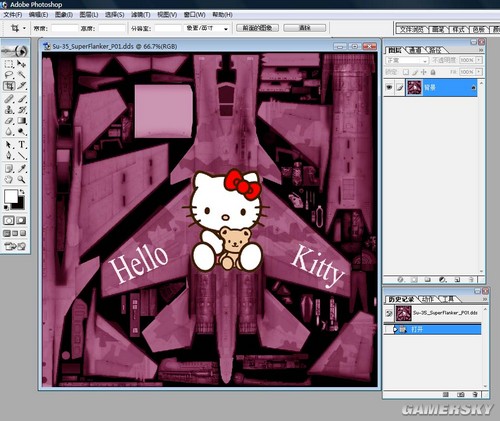Open the layer fill slider arrow
The image size is (500, 421).
point(479,72)
